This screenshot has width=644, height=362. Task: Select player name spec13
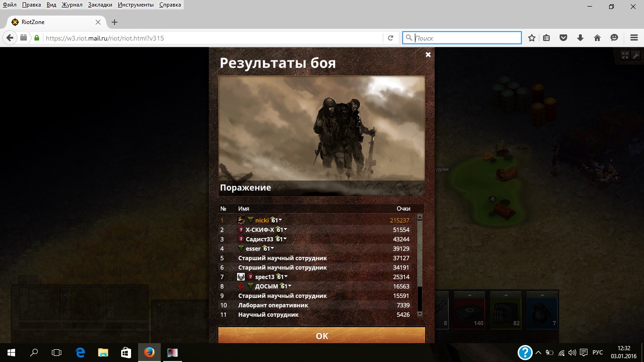point(265,277)
